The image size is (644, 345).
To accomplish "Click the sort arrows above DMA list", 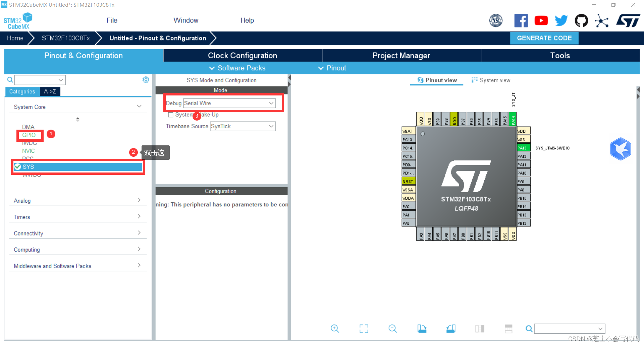I will (78, 119).
